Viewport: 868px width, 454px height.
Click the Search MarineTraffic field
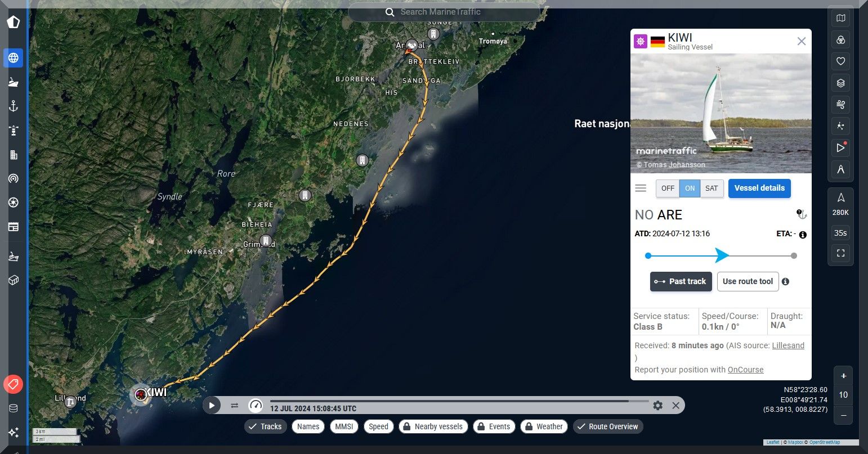[x=444, y=12]
